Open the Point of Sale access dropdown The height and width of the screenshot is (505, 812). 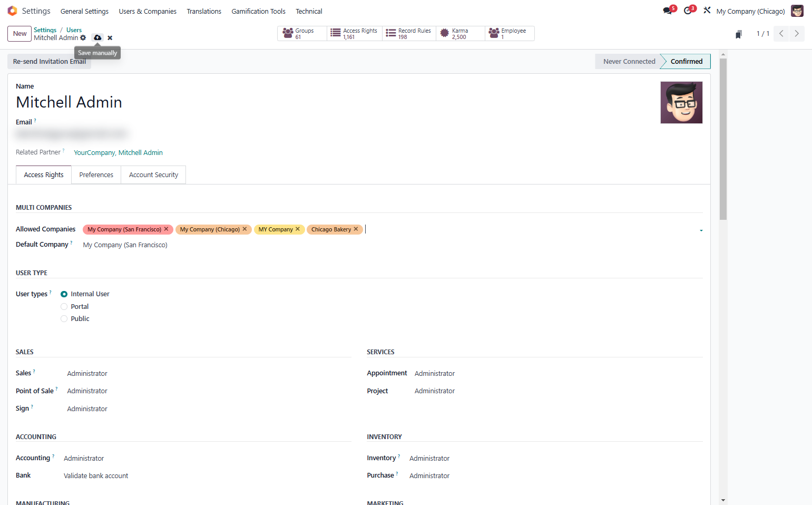click(209, 391)
